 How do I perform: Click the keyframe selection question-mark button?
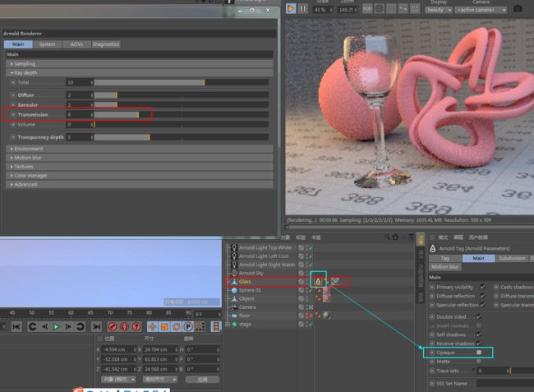(136, 326)
